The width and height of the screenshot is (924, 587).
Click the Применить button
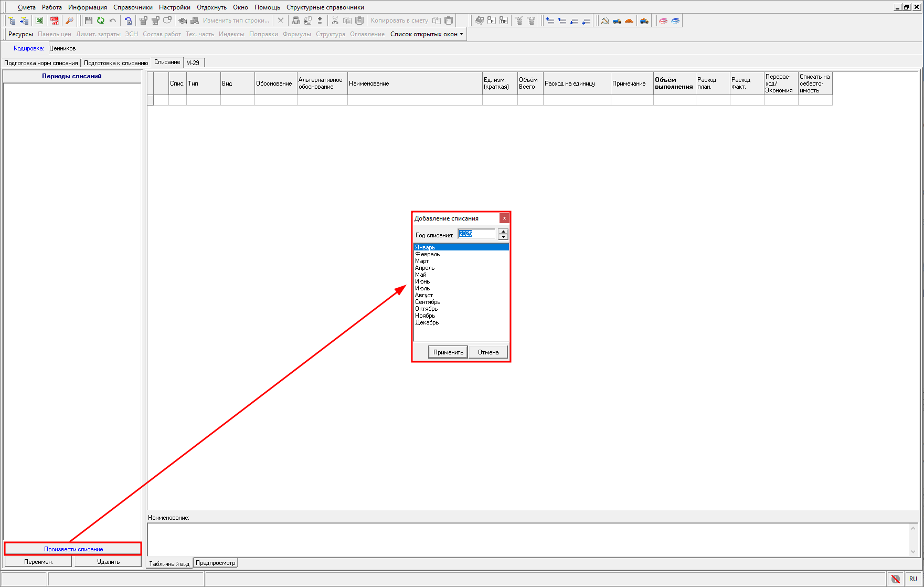click(448, 352)
